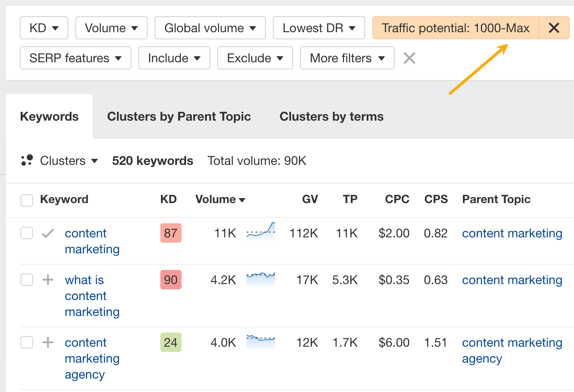Check the content marketing agency row
This screenshot has width=574, height=392.
(x=27, y=342)
